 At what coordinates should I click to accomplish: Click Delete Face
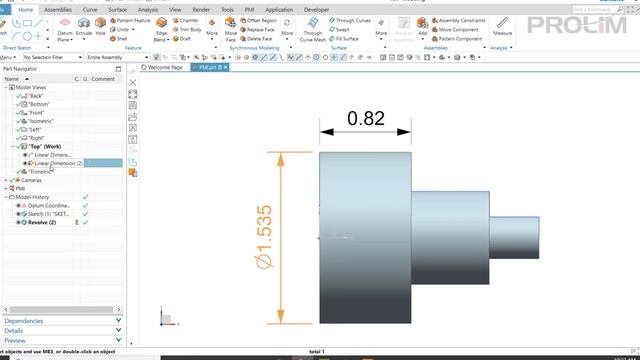[256, 39]
